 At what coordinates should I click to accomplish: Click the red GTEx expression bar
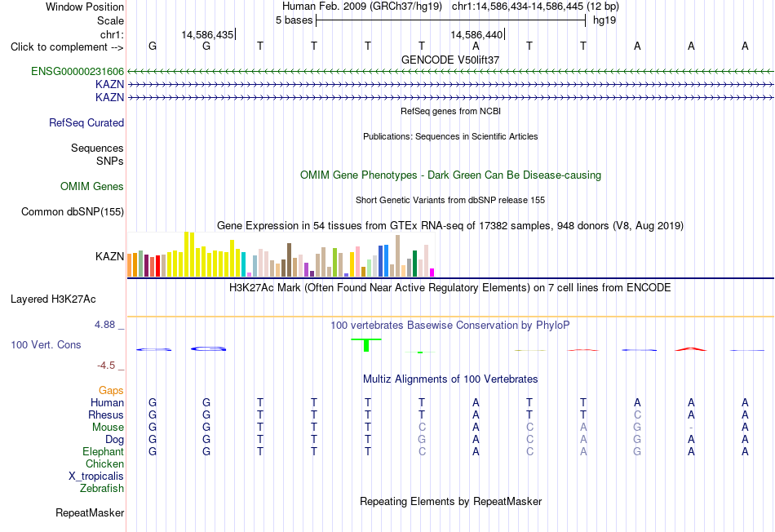coord(158,266)
